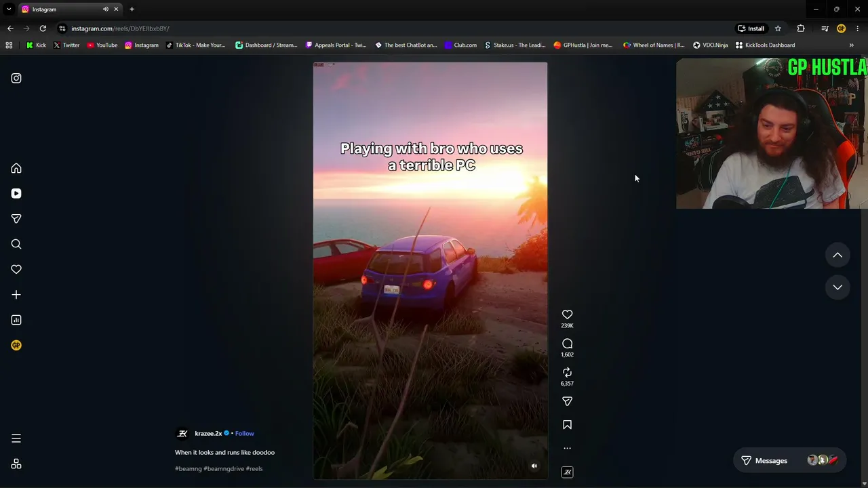The width and height of the screenshot is (868, 488).
Task: Pause the reel by clicking the video
Action: point(430,271)
